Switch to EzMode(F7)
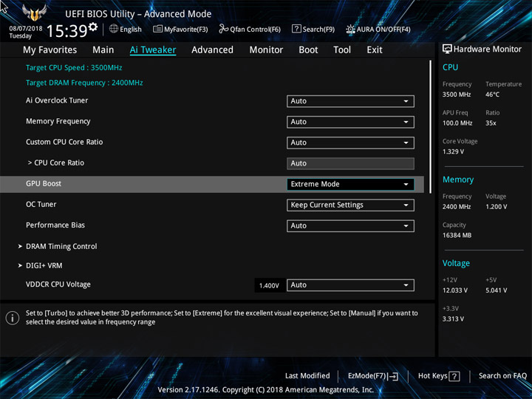The width and height of the screenshot is (532, 399). coord(373,376)
